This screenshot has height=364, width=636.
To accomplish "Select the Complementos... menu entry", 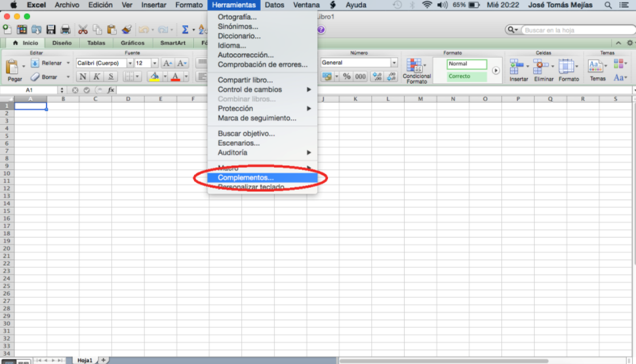I will click(x=245, y=178).
